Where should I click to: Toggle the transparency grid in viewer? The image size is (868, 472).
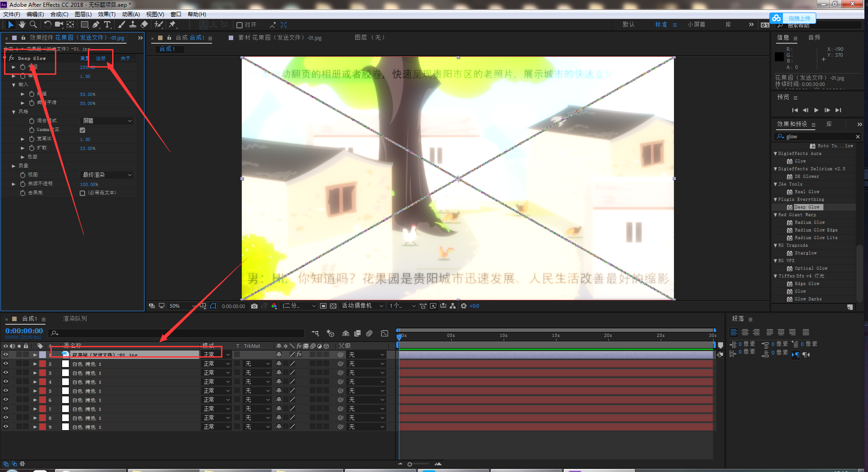pos(333,306)
